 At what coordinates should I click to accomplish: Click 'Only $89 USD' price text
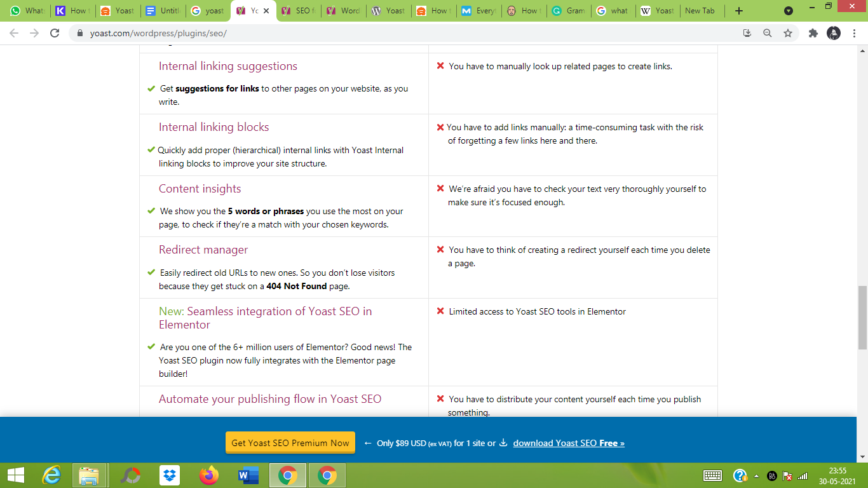[x=402, y=444]
